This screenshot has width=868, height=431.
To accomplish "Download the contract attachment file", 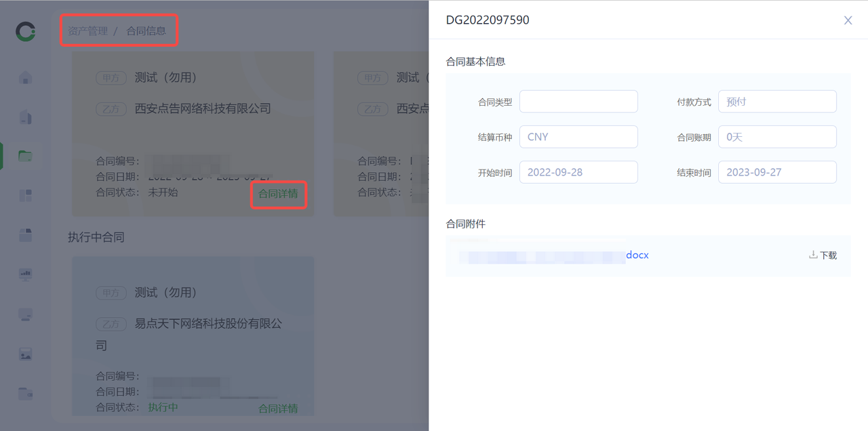I will click(823, 255).
